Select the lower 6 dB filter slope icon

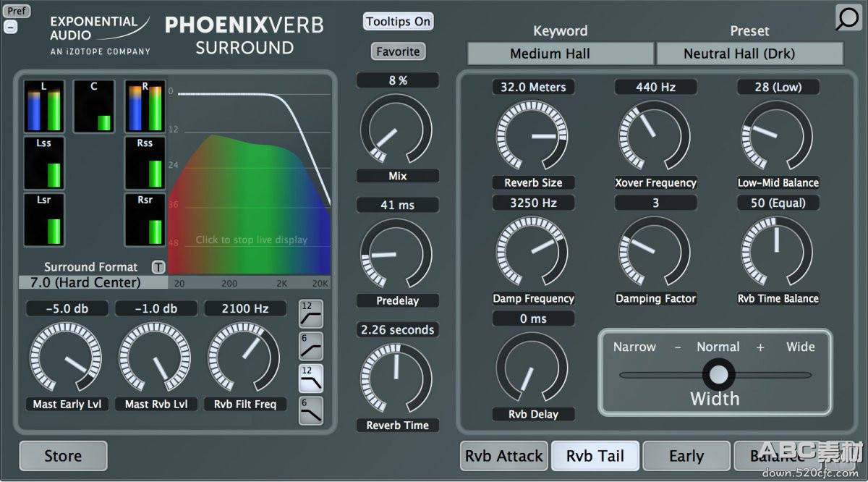point(311,410)
